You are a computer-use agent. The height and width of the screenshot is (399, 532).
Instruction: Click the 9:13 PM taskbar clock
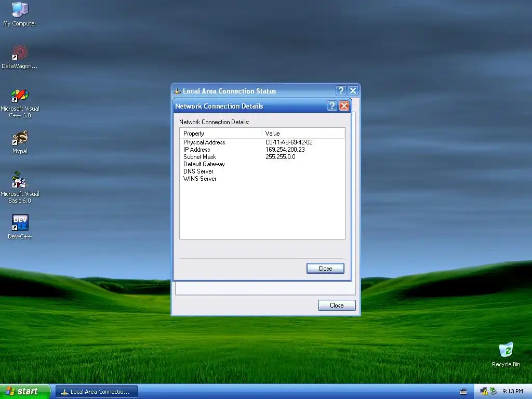pyautogui.click(x=513, y=392)
